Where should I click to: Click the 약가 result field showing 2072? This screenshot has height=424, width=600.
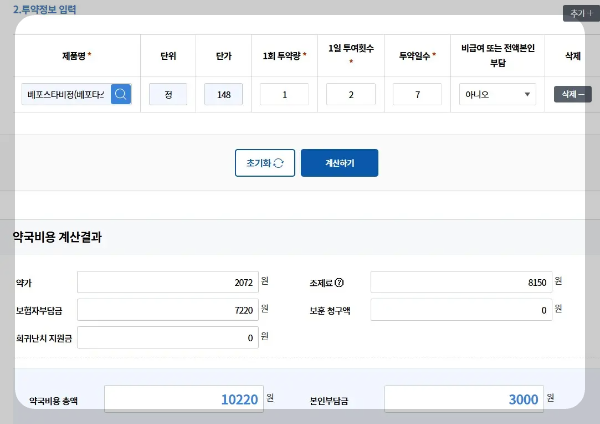(x=168, y=282)
